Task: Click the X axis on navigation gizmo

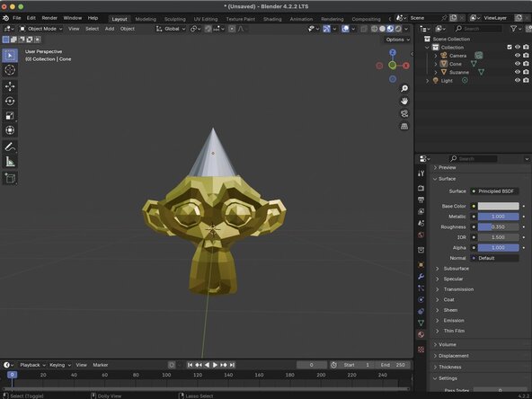Action: point(406,66)
